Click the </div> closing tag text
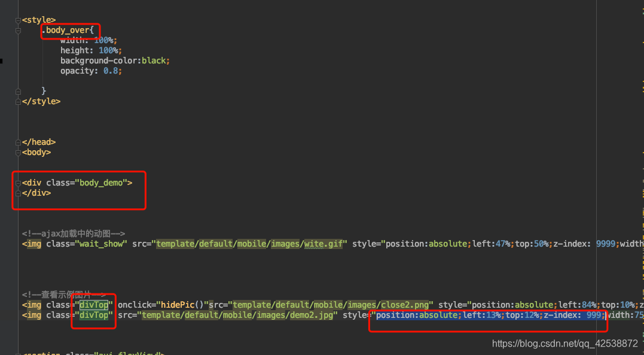The width and height of the screenshot is (644, 355). pyautogui.click(x=36, y=193)
